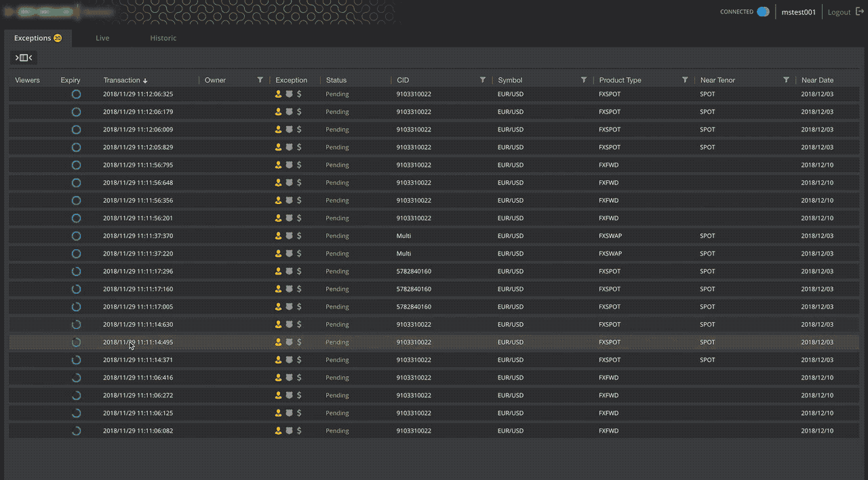Click user exception icon in row 11:11:06:416
This screenshot has width=868, height=480.
click(x=278, y=378)
